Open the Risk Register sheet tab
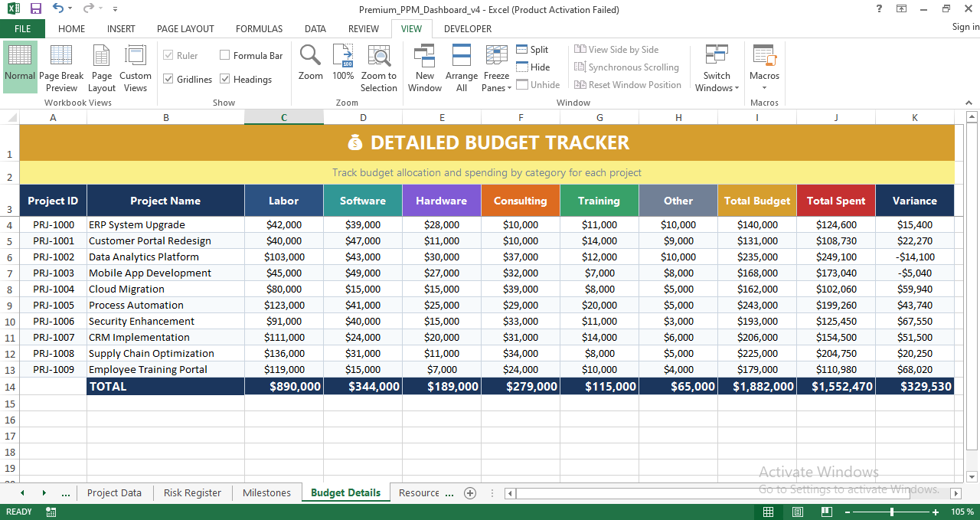Image resolution: width=980 pixels, height=520 pixels. (x=192, y=492)
